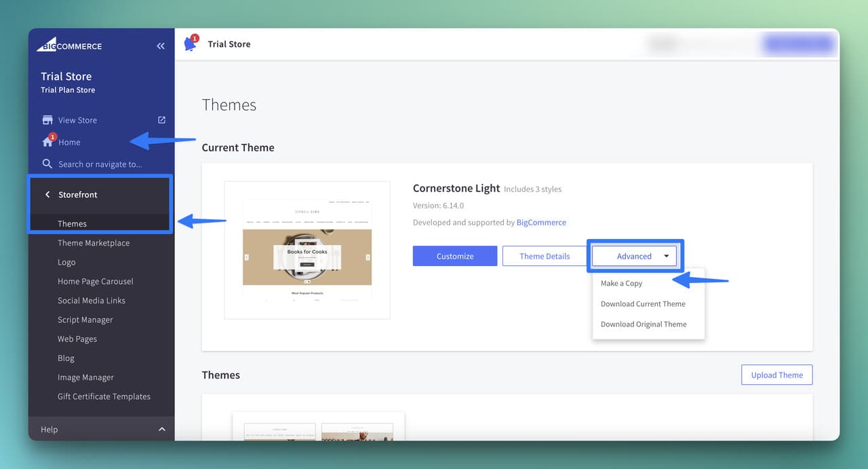Click Cornerstone Light theme title

(x=456, y=188)
